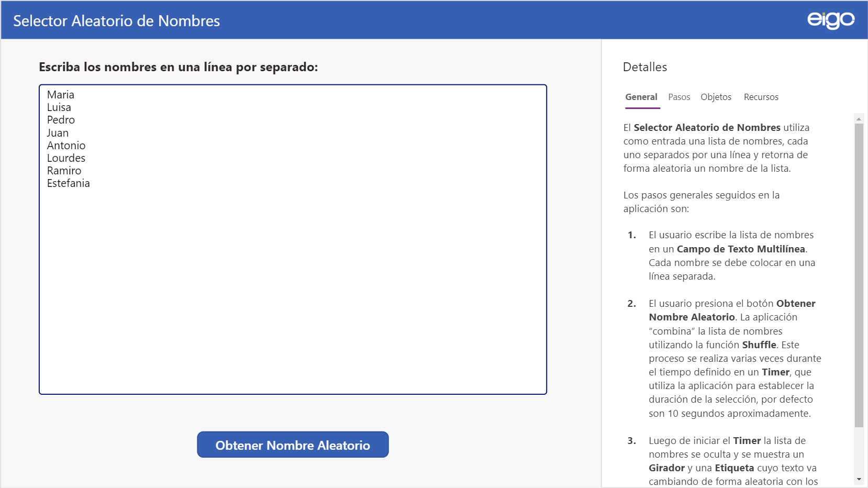Viewport: 868px width, 488px height.
Task: Switch to the General tab
Action: (641, 97)
